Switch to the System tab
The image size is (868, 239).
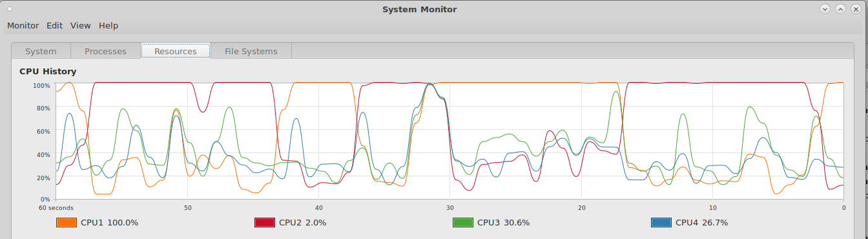(41, 51)
